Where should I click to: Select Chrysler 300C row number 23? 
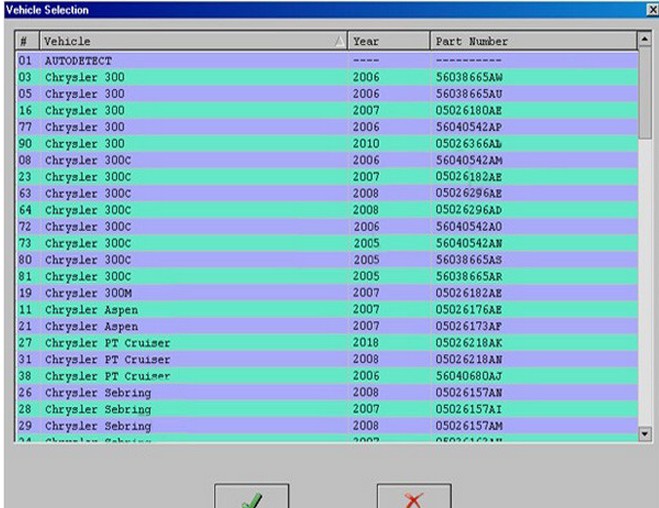click(x=327, y=177)
